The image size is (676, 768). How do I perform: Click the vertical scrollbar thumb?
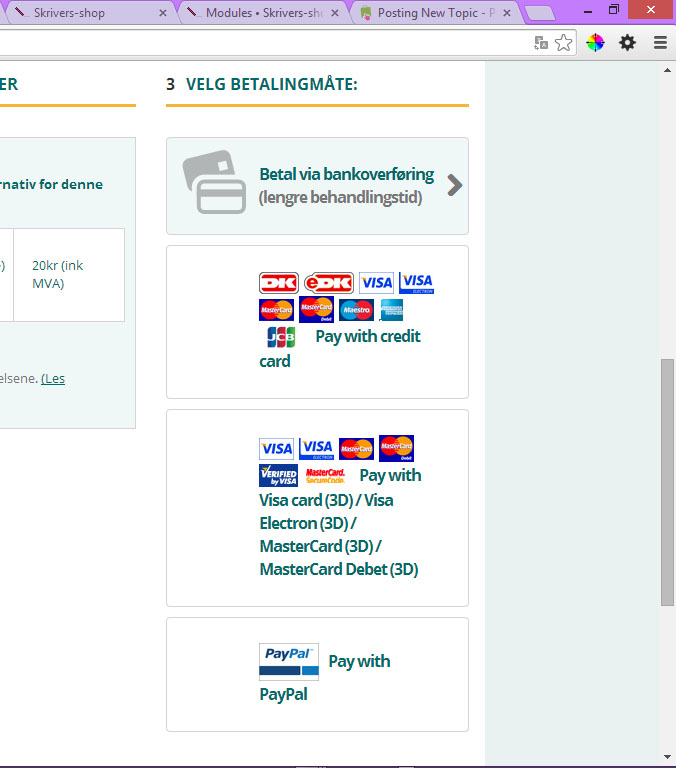pos(667,482)
